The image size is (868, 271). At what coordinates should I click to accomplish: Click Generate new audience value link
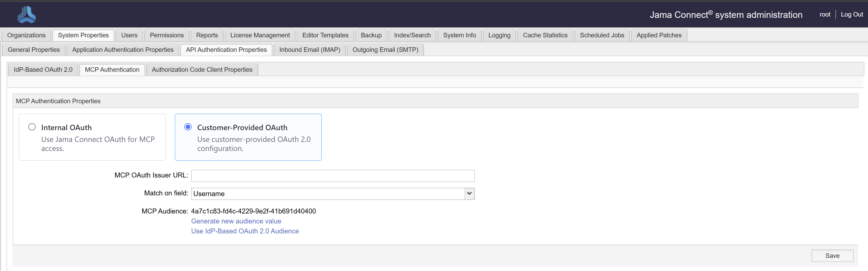236,221
